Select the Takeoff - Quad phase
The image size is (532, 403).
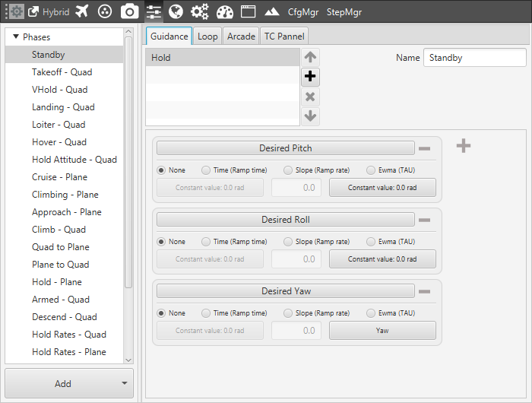(64, 72)
